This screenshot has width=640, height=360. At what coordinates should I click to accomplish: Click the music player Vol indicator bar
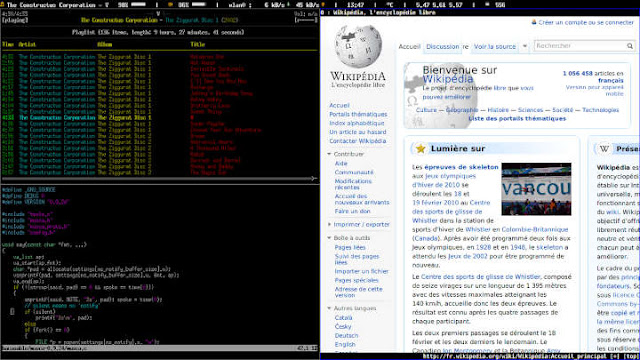(306, 20)
